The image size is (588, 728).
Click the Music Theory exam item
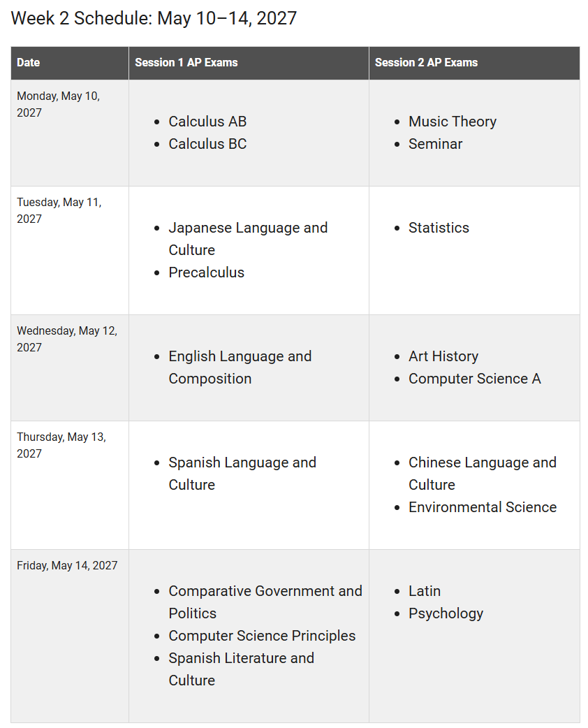[453, 121]
